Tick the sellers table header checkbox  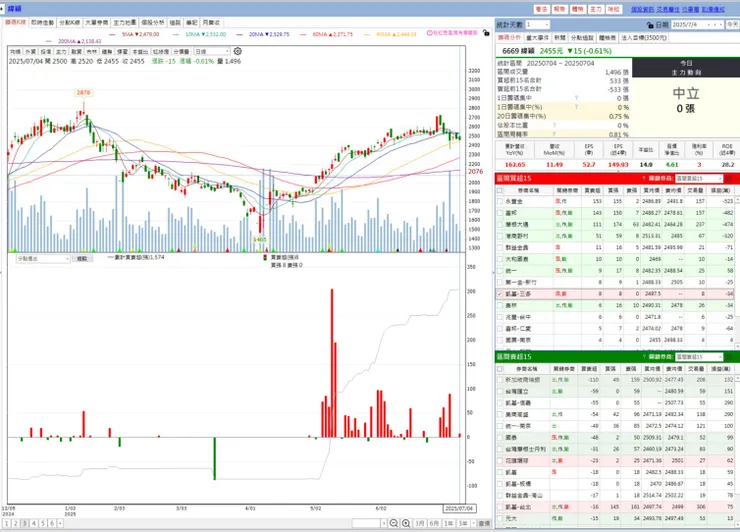click(x=500, y=369)
